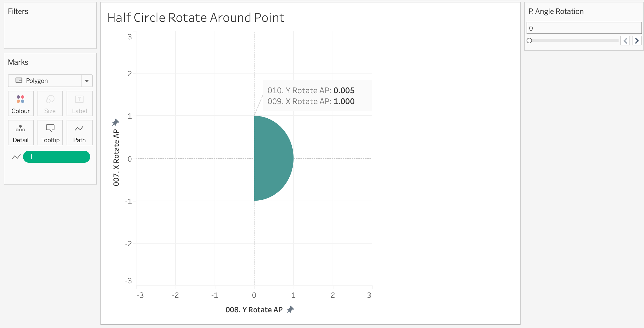Click the Angle Rotation value input field
Image resolution: width=644 pixels, height=328 pixels.
point(583,28)
